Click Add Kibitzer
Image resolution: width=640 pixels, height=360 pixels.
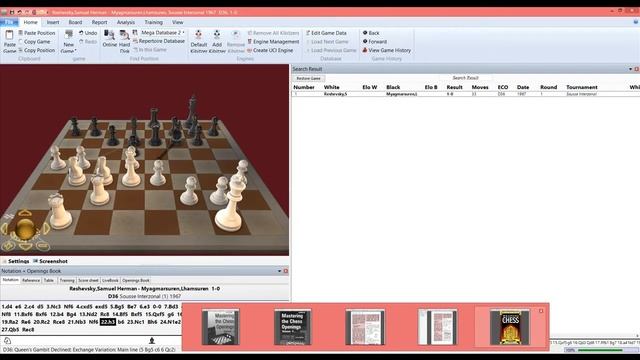click(x=217, y=42)
